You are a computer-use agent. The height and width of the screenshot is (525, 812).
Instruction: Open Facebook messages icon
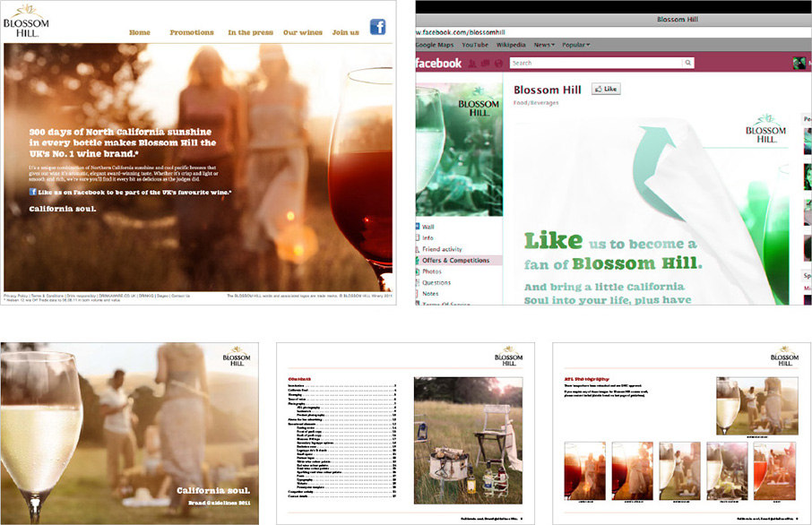(485, 64)
